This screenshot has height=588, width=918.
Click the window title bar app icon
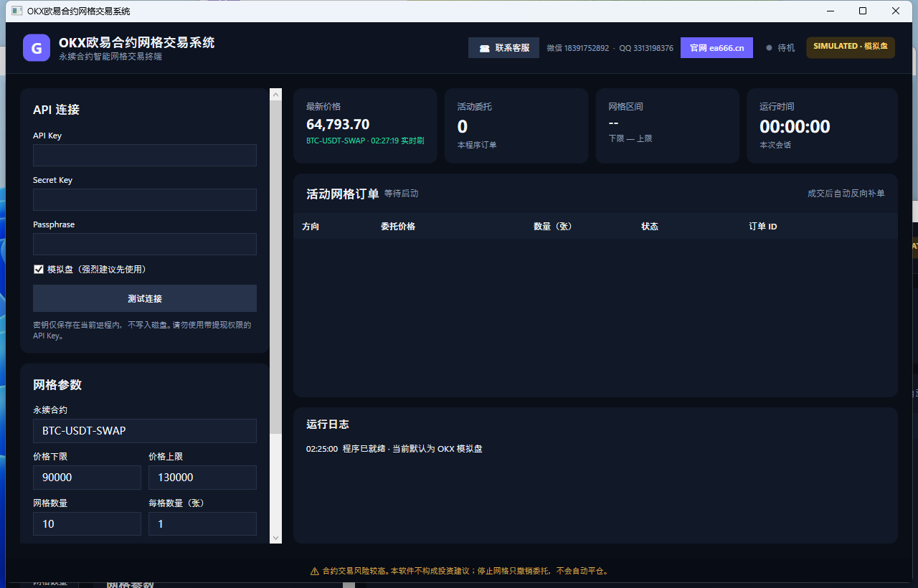(16, 11)
